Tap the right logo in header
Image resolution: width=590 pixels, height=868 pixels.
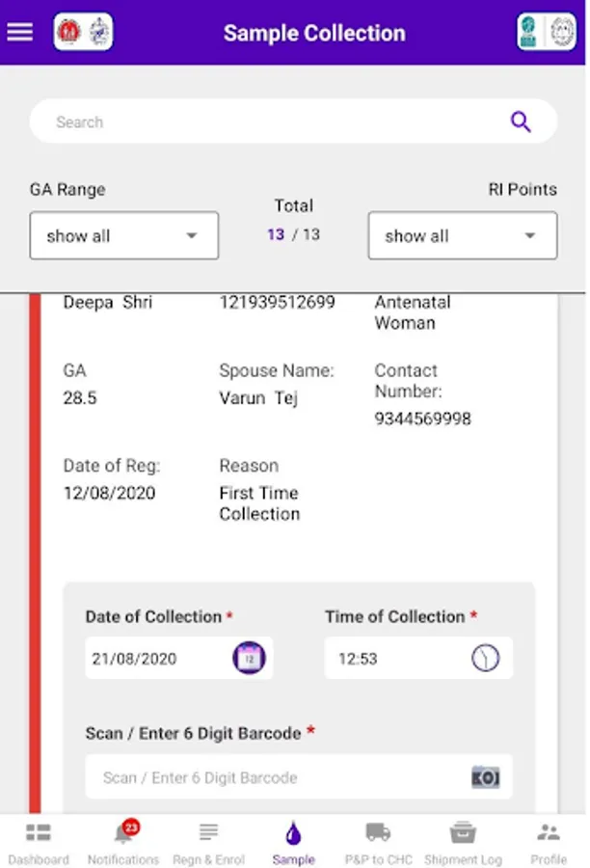[x=546, y=32]
